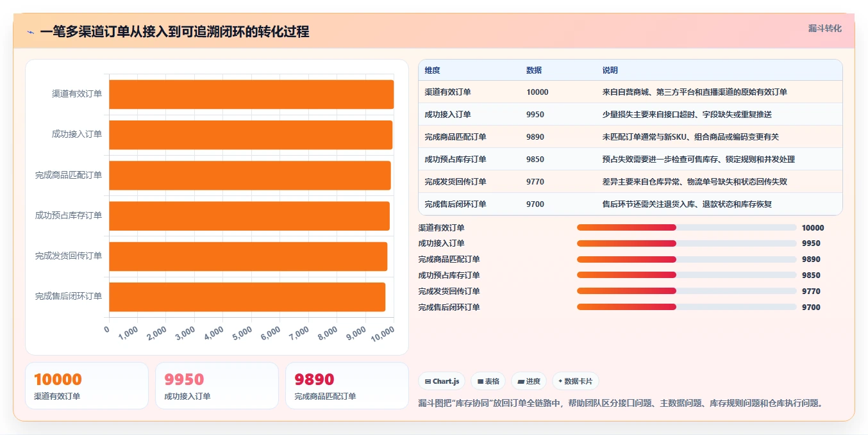This screenshot has width=868, height=435.
Task: Click table value 9850
Action: (x=535, y=160)
